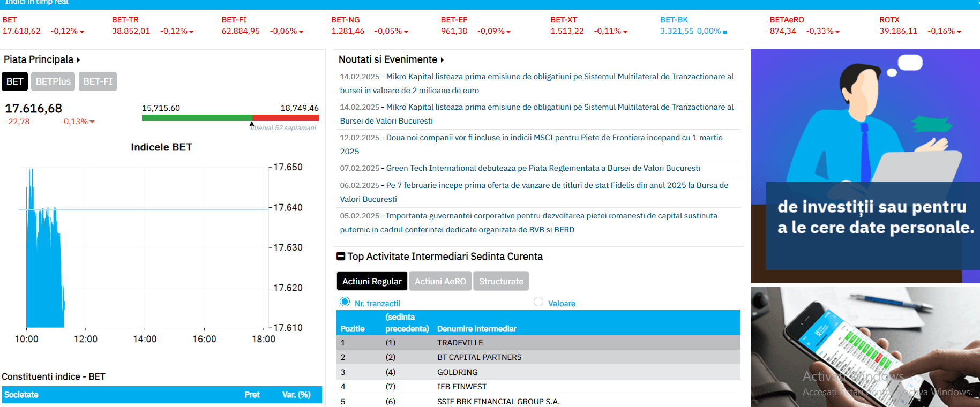
Task: Open the BET-NG index link
Action: [346, 20]
